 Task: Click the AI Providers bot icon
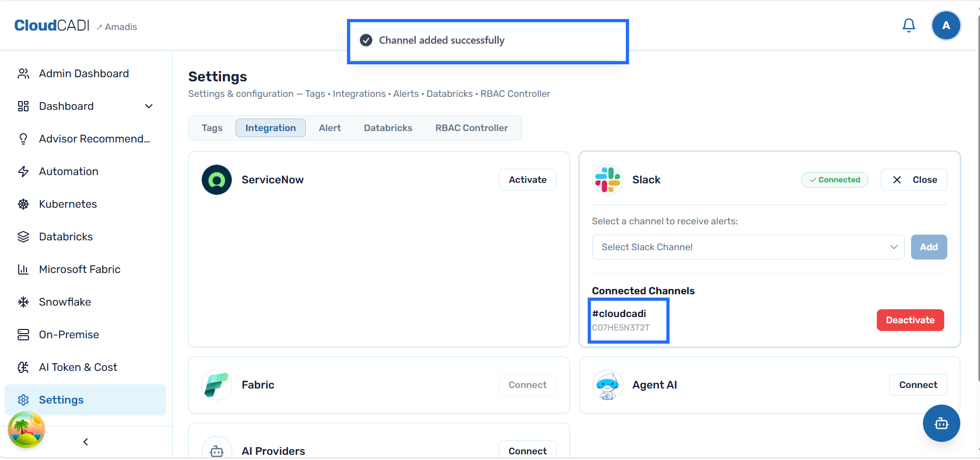[217, 451]
